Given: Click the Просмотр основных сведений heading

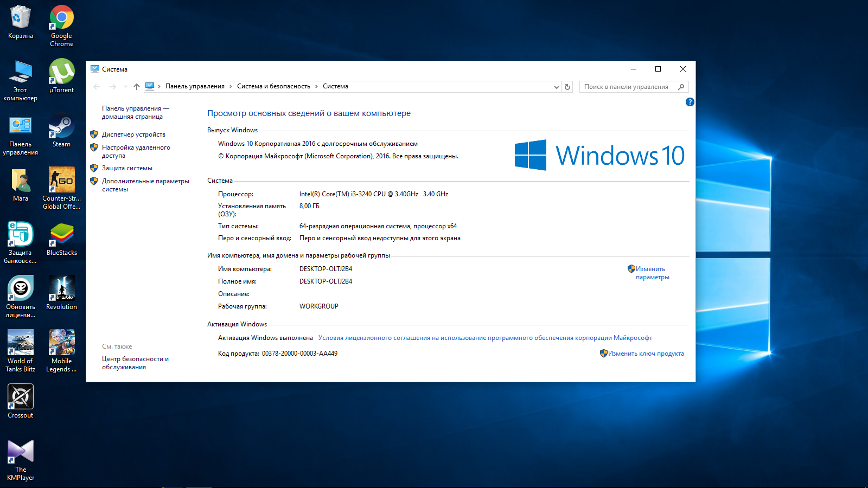Looking at the screenshot, I should tap(309, 113).
